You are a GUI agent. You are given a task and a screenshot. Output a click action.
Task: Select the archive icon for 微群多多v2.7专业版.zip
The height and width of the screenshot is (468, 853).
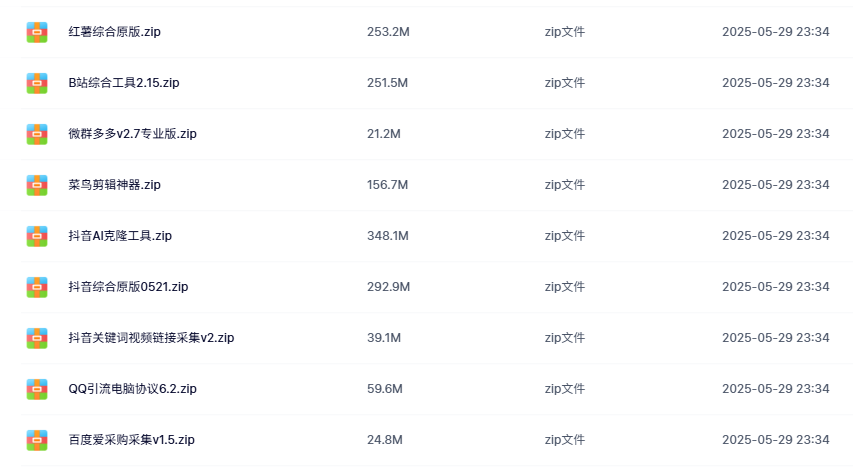37,134
